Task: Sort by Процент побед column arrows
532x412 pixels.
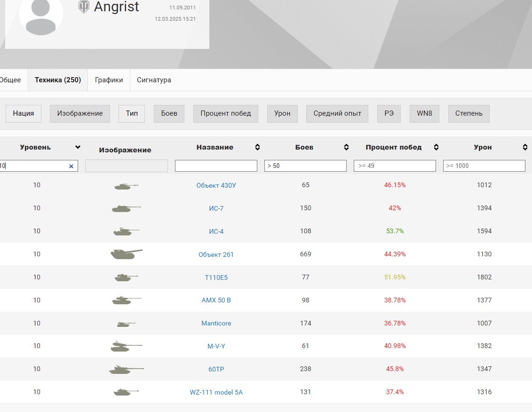Action: pyautogui.click(x=436, y=147)
